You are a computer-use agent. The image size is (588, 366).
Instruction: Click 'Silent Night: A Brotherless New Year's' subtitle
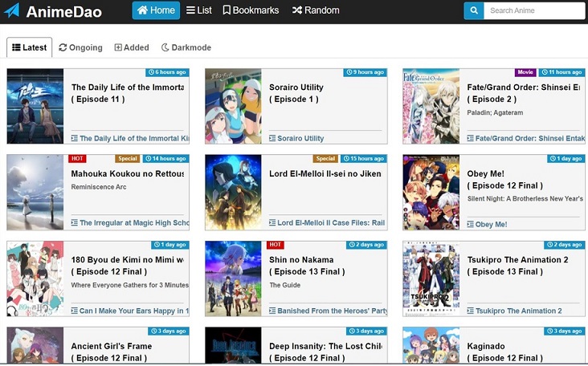pyautogui.click(x=525, y=198)
